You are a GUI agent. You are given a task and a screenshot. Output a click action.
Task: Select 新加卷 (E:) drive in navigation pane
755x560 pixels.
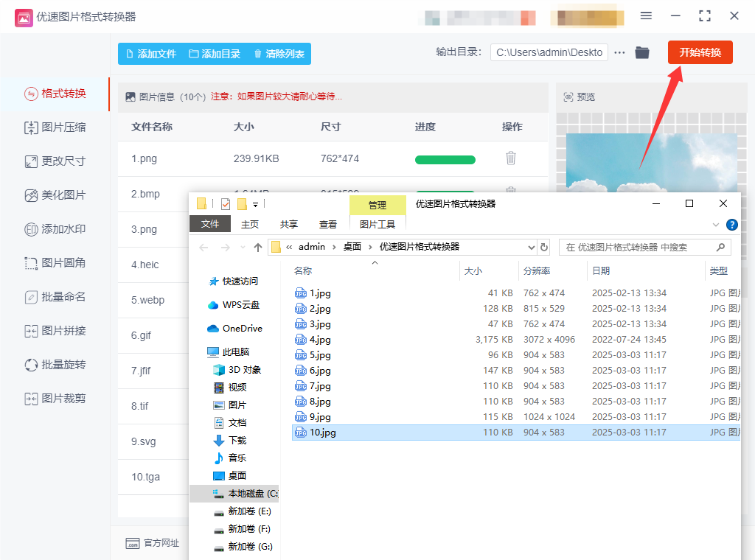pos(243,511)
